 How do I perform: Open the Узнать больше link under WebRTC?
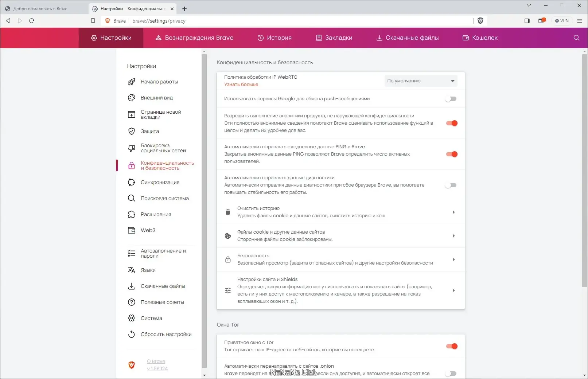241,85
